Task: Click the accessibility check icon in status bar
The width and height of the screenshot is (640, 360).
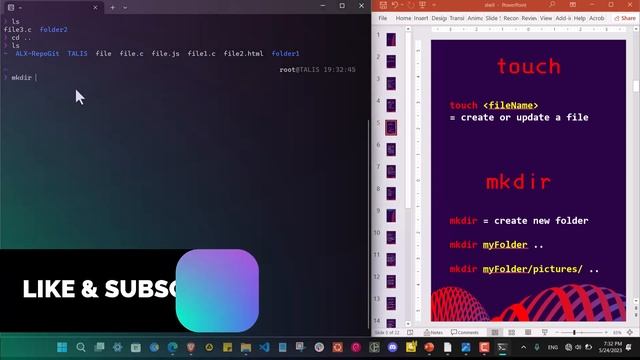Action: (410, 333)
